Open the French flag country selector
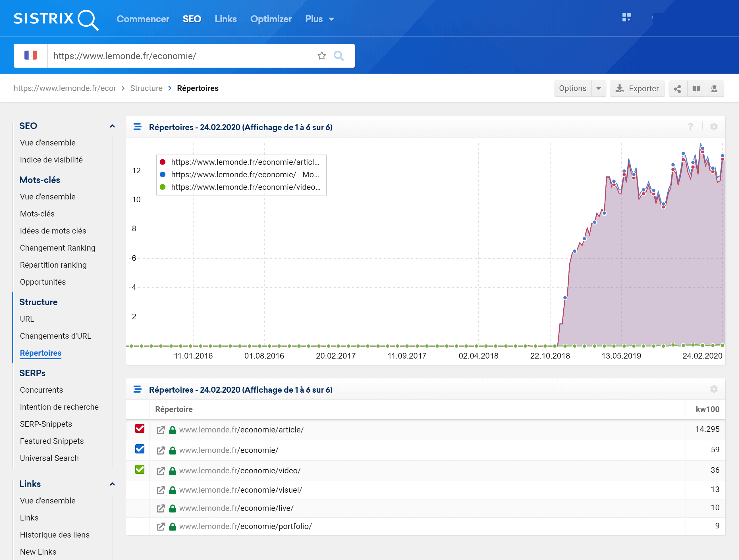This screenshot has width=739, height=560. tap(30, 55)
